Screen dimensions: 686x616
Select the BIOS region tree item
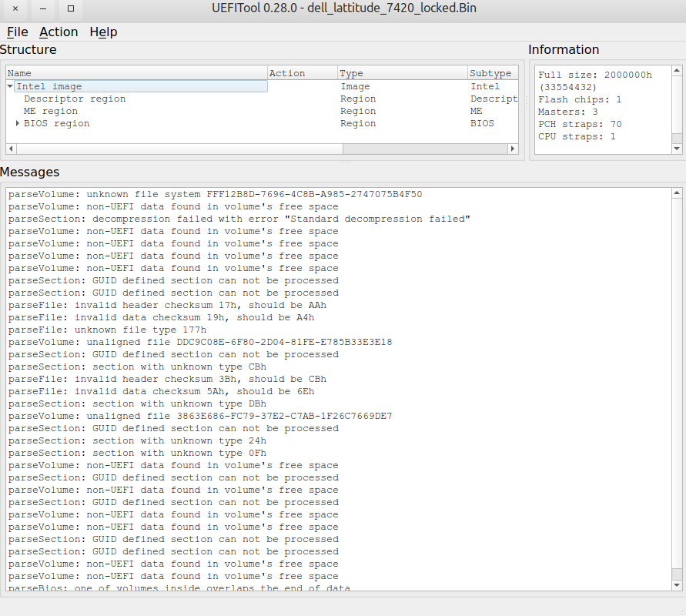(x=57, y=123)
